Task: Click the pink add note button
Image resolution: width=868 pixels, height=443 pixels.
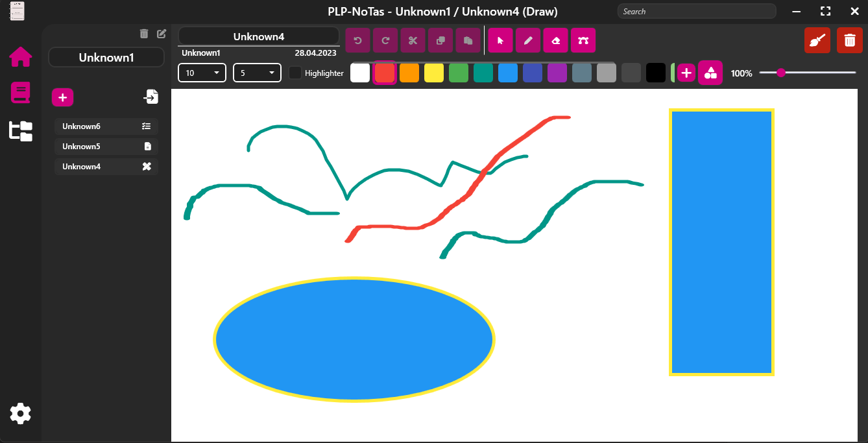Action: [x=62, y=97]
